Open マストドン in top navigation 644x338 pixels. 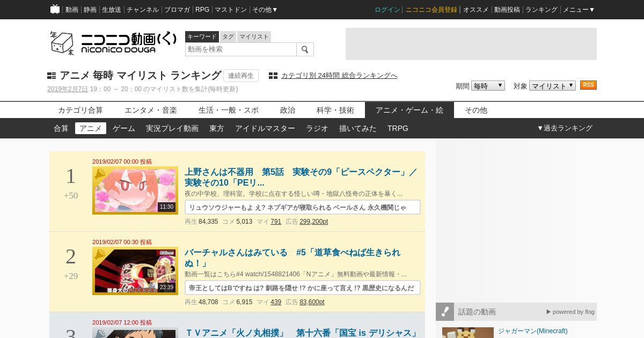pyautogui.click(x=231, y=10)
